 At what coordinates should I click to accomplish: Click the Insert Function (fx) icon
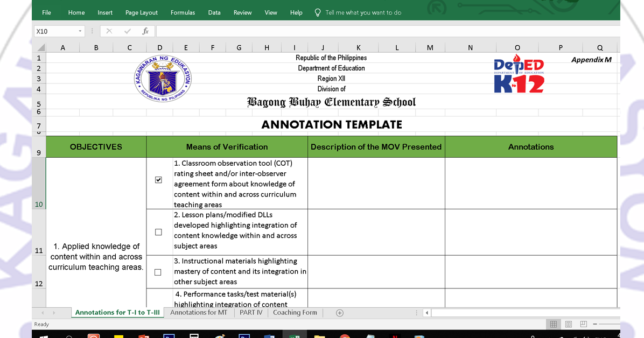pos(145,31)
